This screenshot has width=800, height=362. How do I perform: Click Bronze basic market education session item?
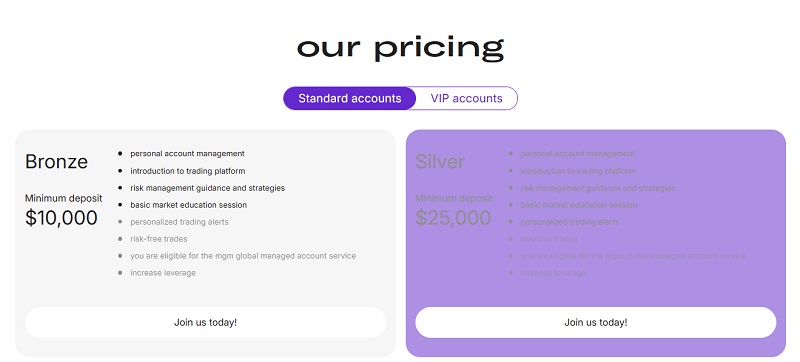pos(189,205)
